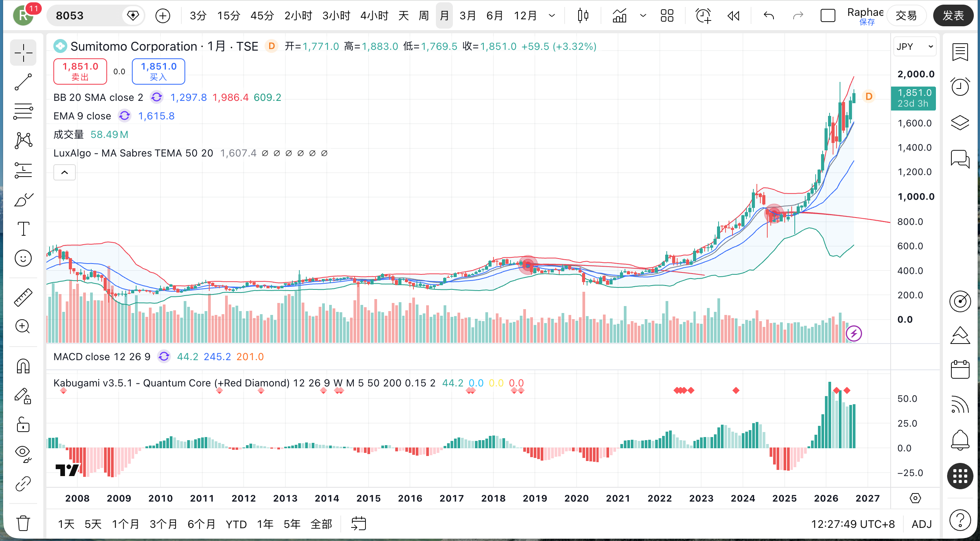The width and height of the screenshot is (980, 541).
Task: Toggle fullscreen rectangle button
Action: click(828, 16)
